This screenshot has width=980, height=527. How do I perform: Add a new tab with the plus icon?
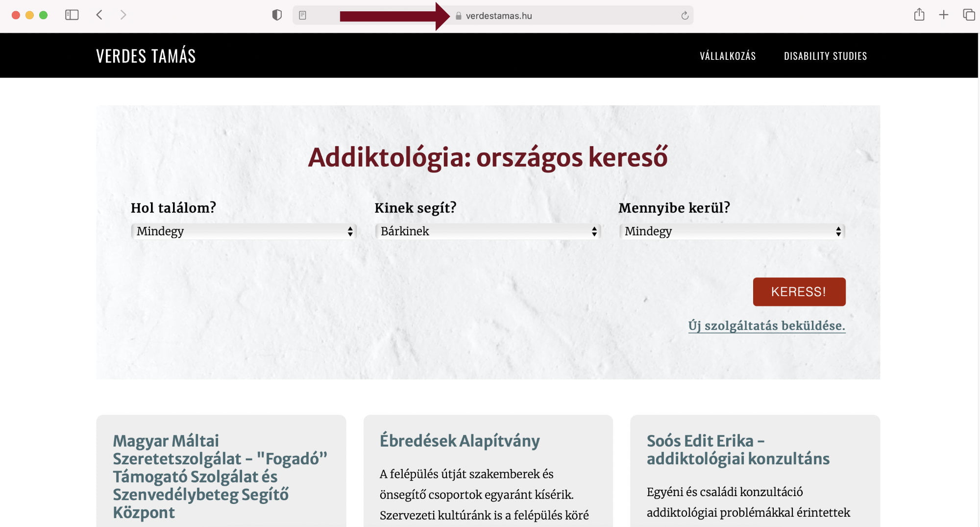click(944, 15)
